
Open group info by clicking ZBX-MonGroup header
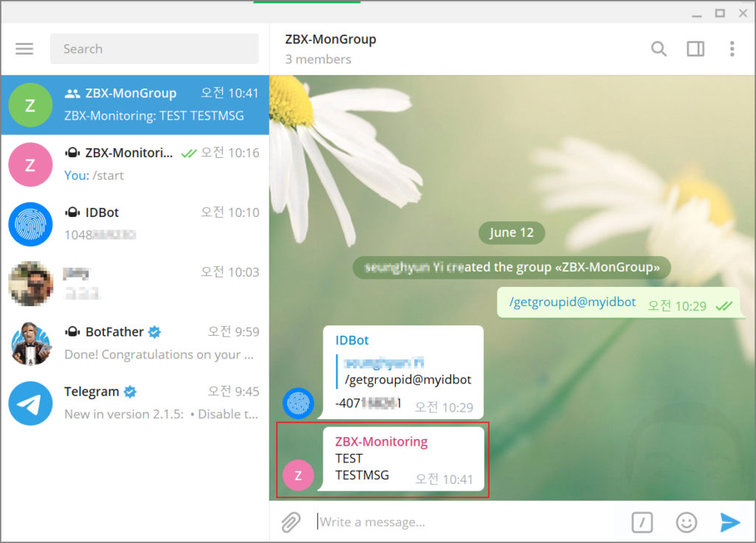(x=330, y=39)
